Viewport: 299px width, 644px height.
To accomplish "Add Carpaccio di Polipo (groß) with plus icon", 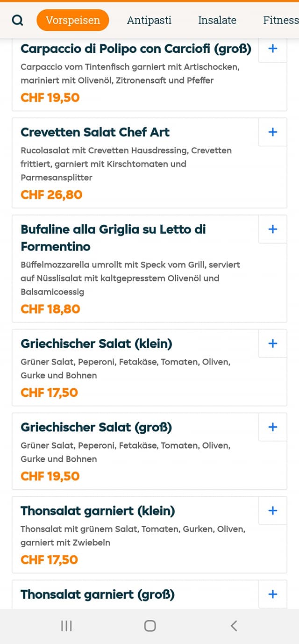I will pyautogui.click(x=273, y=48).
